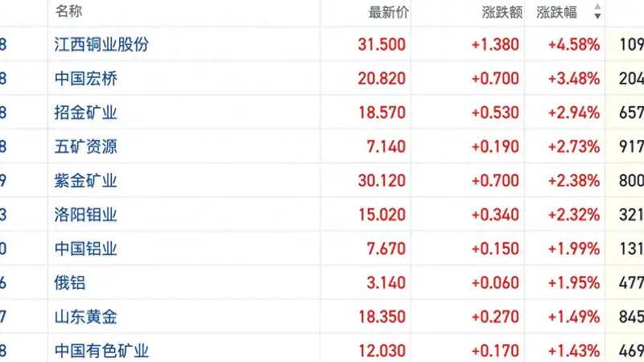This screenshot has height=362, width=644.
Task: Open the 紫金矿业 stock link
Action: [x=86, y=180]
